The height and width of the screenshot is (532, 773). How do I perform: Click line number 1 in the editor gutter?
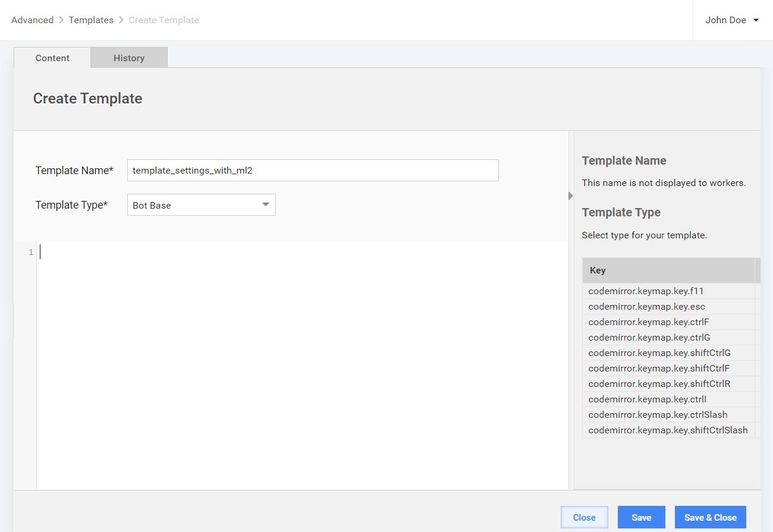[31, 252]
